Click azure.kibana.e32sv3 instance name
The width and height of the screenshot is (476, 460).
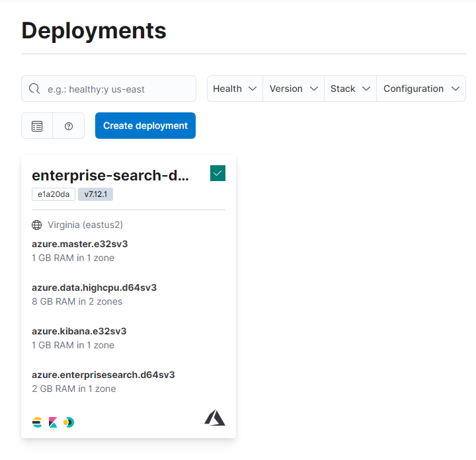pos(79,331)
